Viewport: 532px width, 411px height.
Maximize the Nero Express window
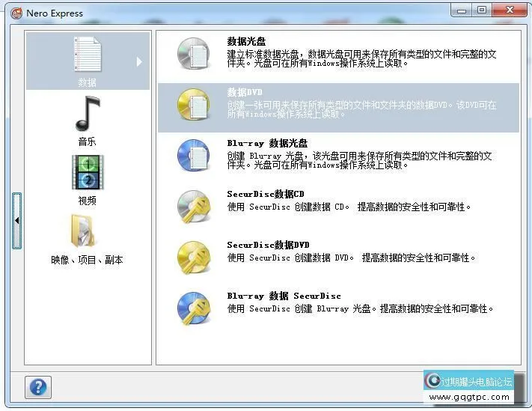pos(482,10)
